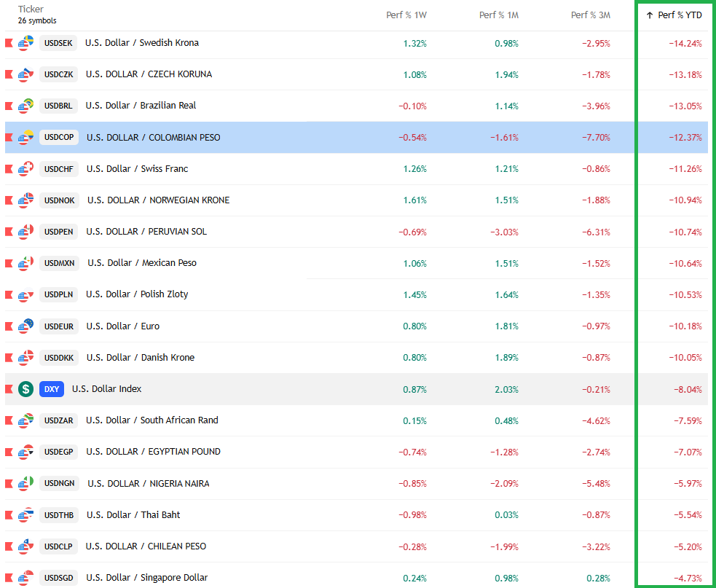Select 'U.S. DOLLAR / NIGERIA NAIRA' row name
The width and height of the screenshot is (716, 588).
[149, 483]
